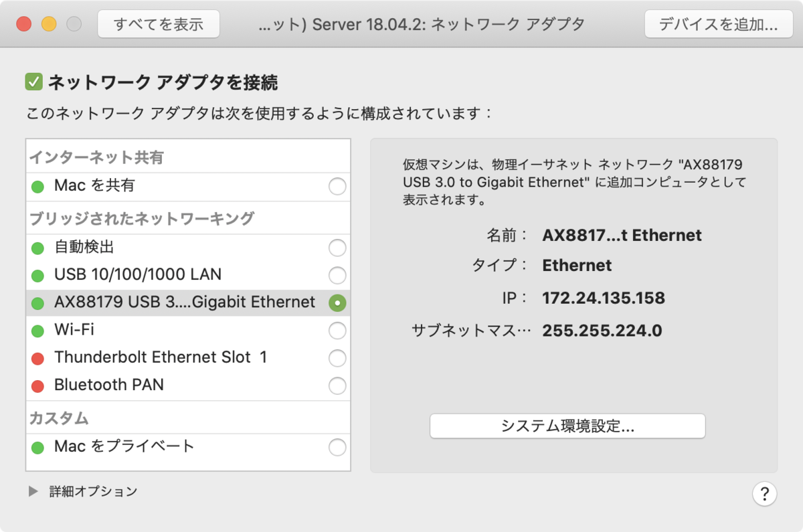The width and height of the screenshot is (803, 532).
Task: Click red status dot for Bluetooth PAN
Action: pos(37,386)
